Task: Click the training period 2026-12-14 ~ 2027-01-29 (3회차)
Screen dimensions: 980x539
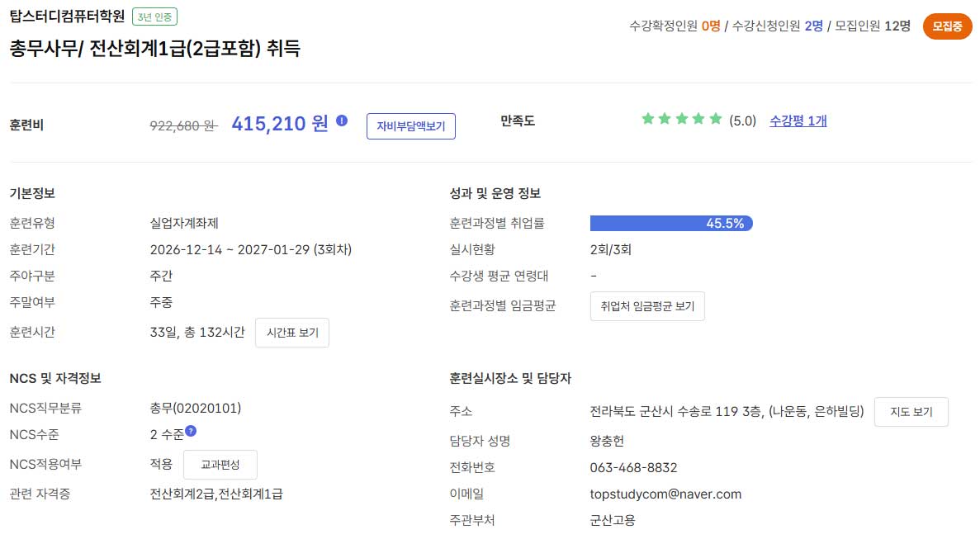Action: click(251, 249)
